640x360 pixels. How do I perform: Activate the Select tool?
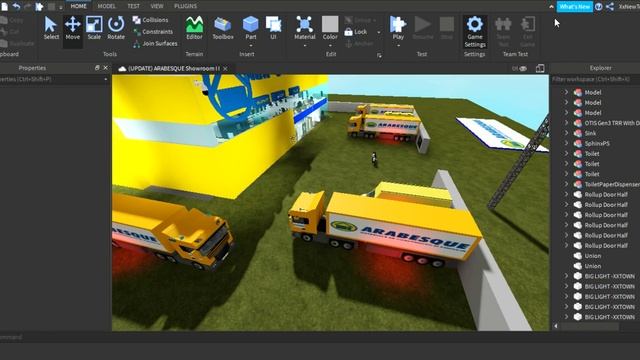[51, 28]
